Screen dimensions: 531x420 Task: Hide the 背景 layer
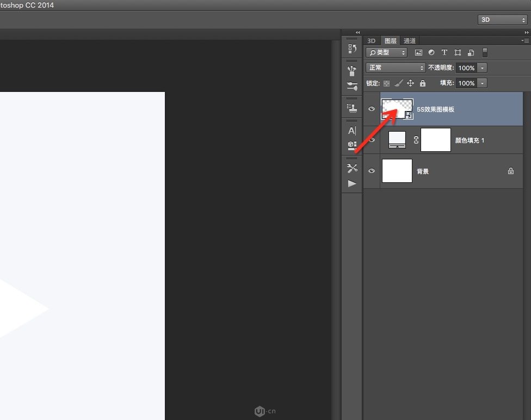click(x=372, y=171)
